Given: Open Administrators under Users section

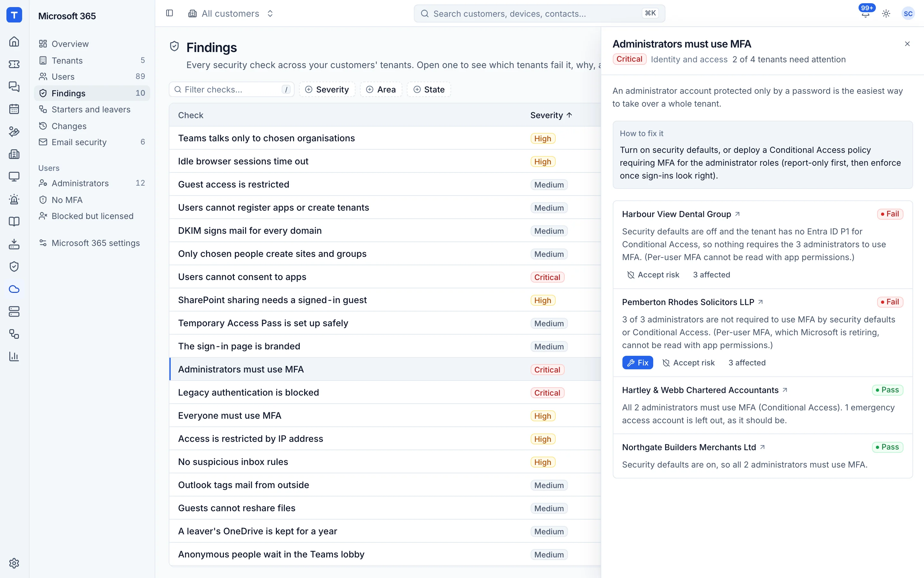Looking at the screenshot, I should coord(92,183).
